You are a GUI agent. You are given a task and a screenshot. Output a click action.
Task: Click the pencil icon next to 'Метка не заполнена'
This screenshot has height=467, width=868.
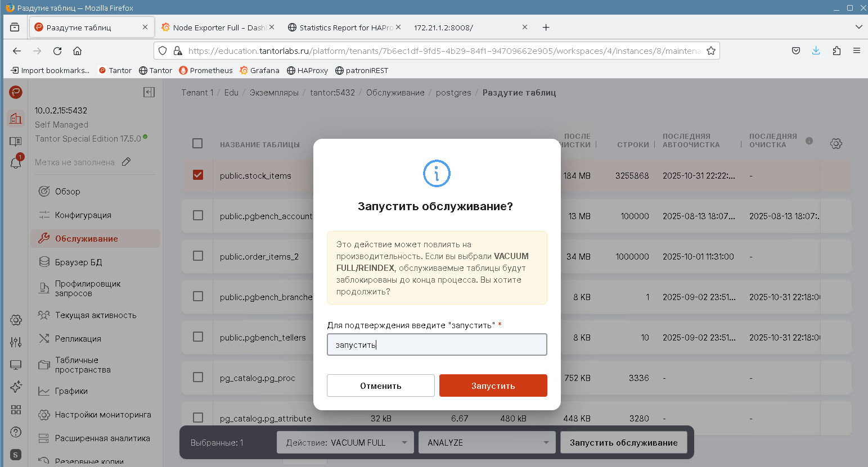click(x=127, y=162)
